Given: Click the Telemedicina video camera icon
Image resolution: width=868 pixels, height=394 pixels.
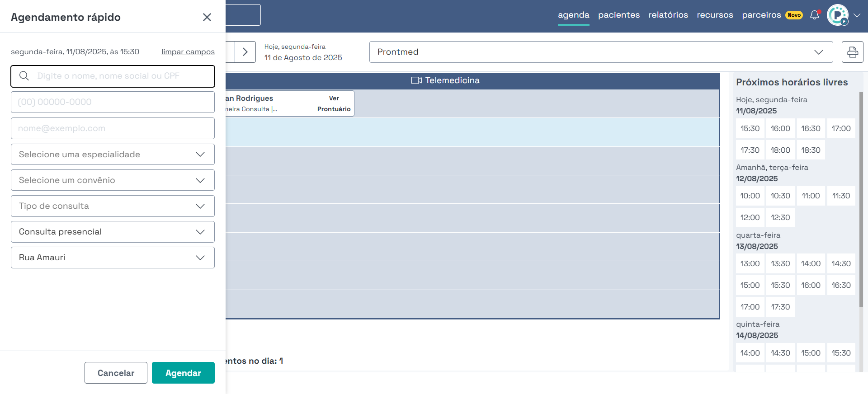Looking at the screenshot, I should click(x=416, y=80).
